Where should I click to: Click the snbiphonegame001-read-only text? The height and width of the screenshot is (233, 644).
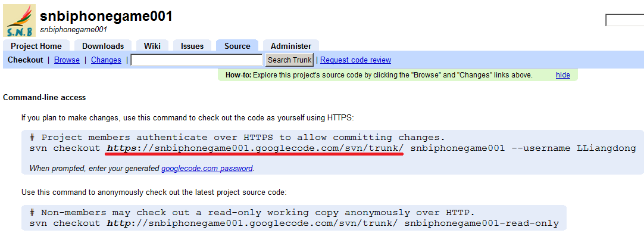click(482, 223)
